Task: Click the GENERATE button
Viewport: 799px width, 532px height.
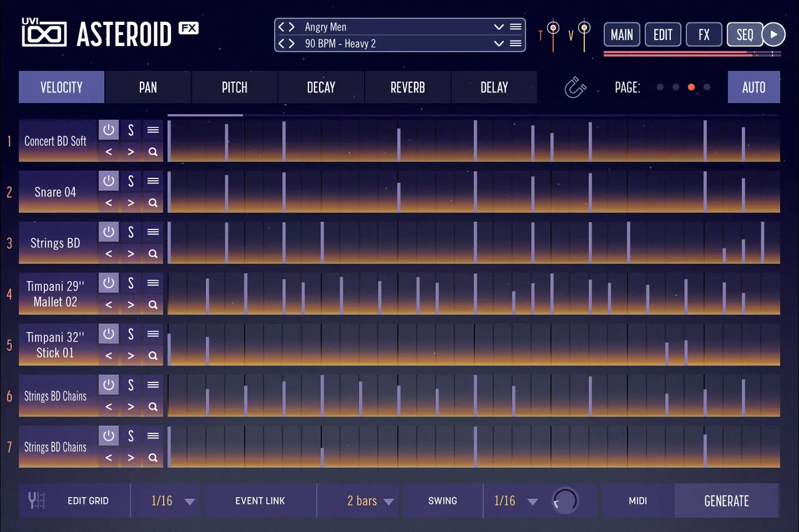Action: (x=727, y=501)
